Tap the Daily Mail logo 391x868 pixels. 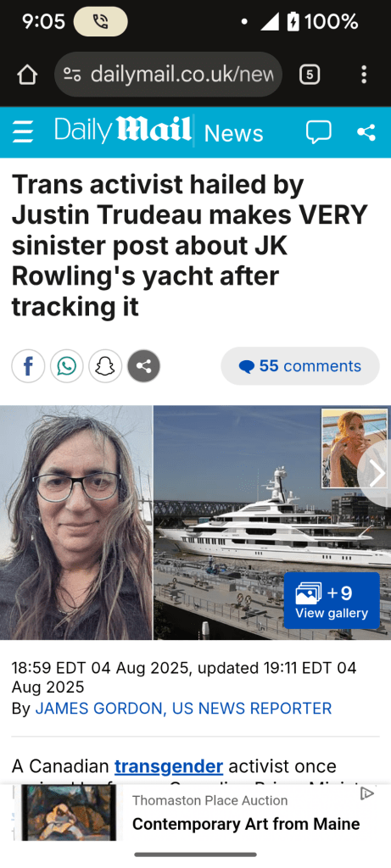pos(123,131)
